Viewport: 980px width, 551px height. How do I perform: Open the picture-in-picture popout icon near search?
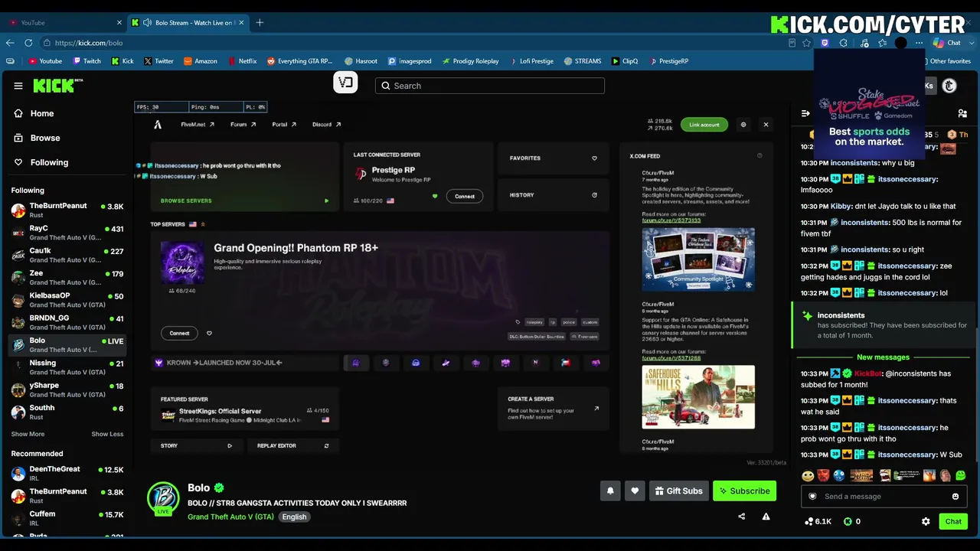pyautogui.click(x=345, y=83)
